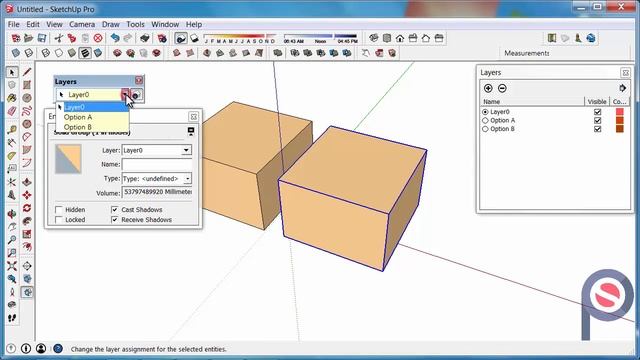Click the red Erase toolbar icon
640x360 pixels.
pyautogui.click(x=98, y=38)
